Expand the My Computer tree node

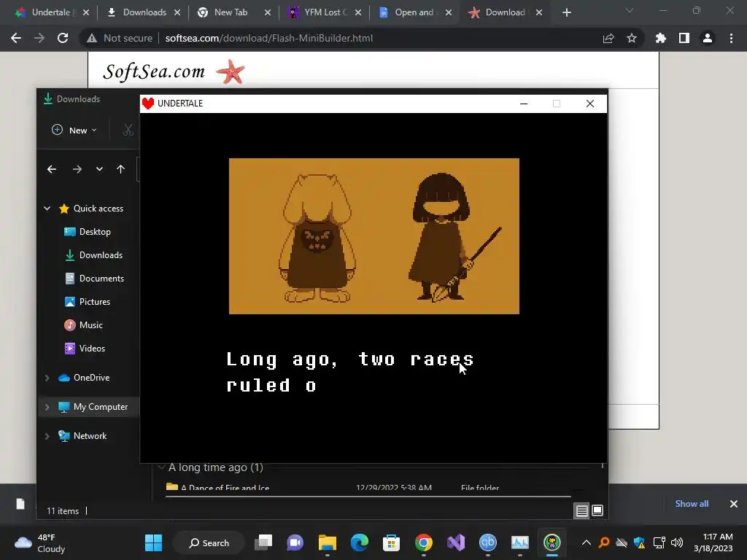[47, 407]
